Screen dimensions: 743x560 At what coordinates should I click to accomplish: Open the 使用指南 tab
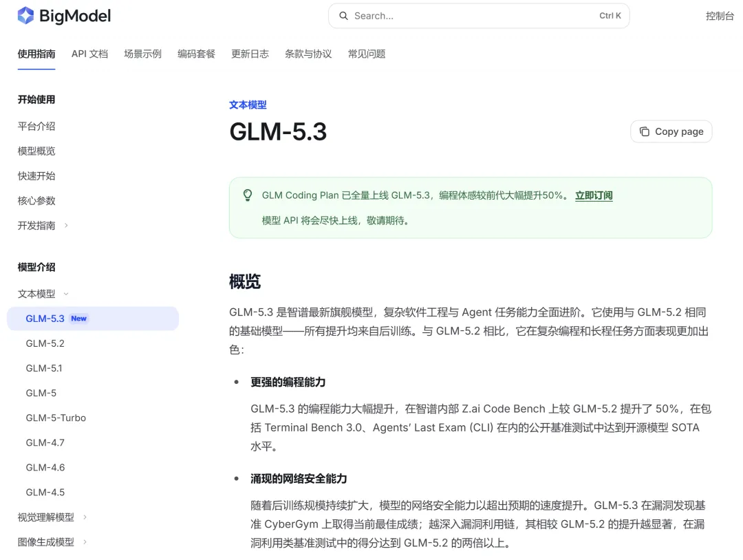36,54
